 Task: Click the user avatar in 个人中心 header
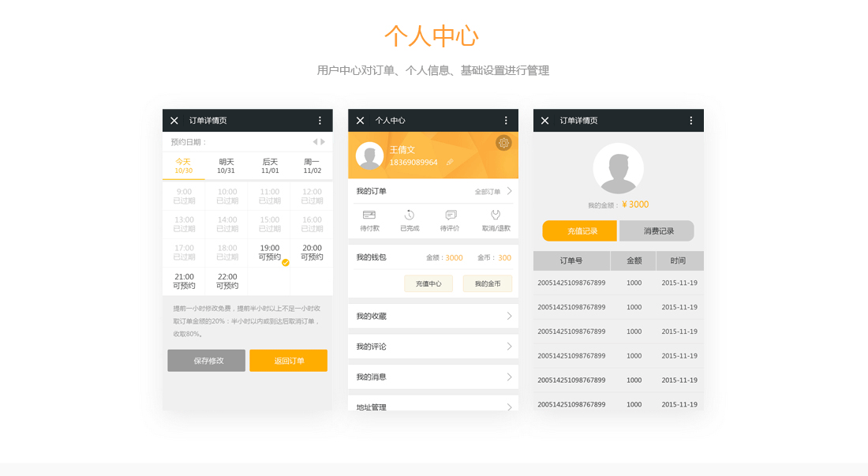(369, 156)
